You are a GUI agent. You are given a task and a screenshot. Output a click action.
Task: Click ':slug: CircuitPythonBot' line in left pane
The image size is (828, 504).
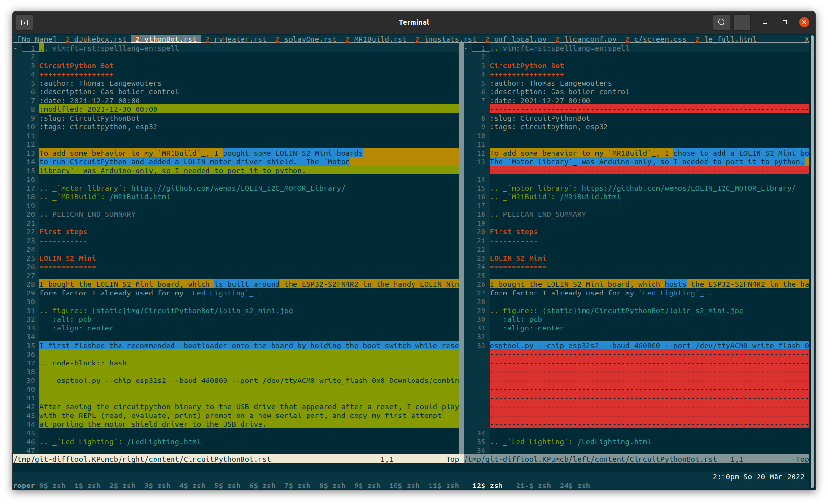tap(89, 118)
